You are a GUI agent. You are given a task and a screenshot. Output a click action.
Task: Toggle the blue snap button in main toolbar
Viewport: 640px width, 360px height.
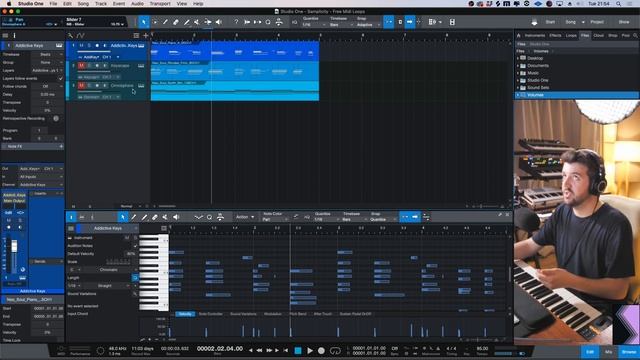389,22
